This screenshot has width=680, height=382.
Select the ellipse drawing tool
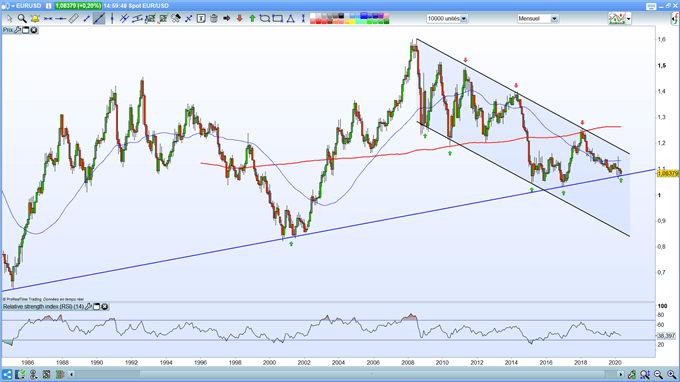(265, 19)
